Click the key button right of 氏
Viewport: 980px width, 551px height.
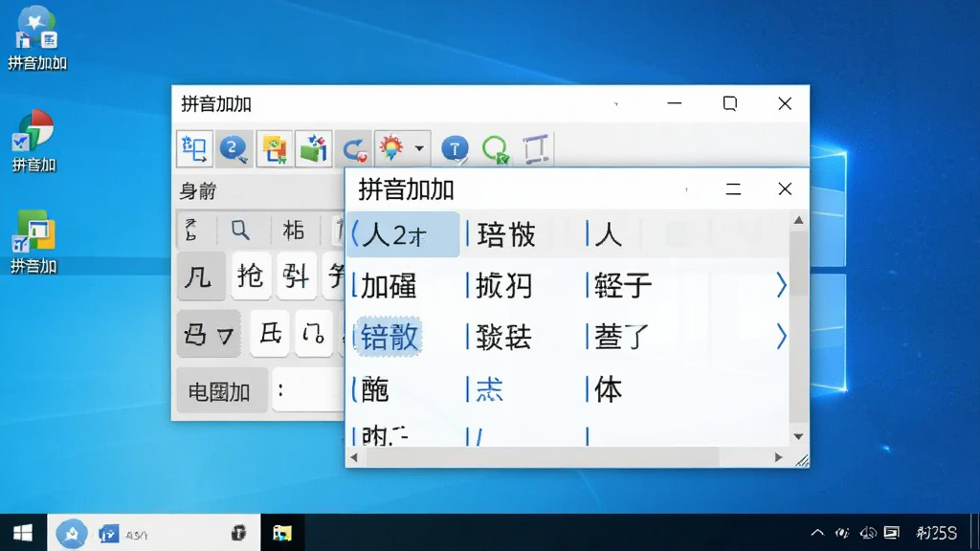pos(313,334)
